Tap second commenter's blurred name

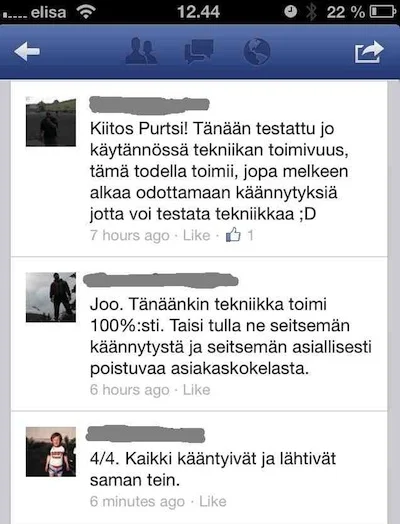pos(160,280)
